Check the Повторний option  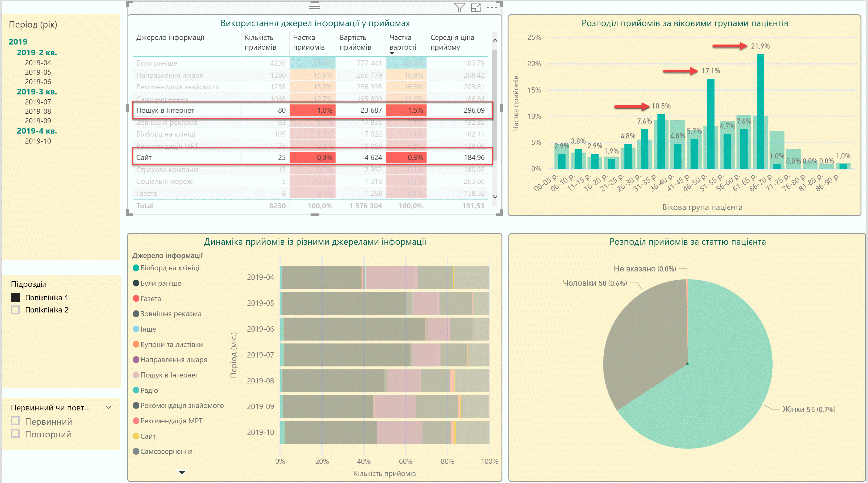(x=15, y=434)
